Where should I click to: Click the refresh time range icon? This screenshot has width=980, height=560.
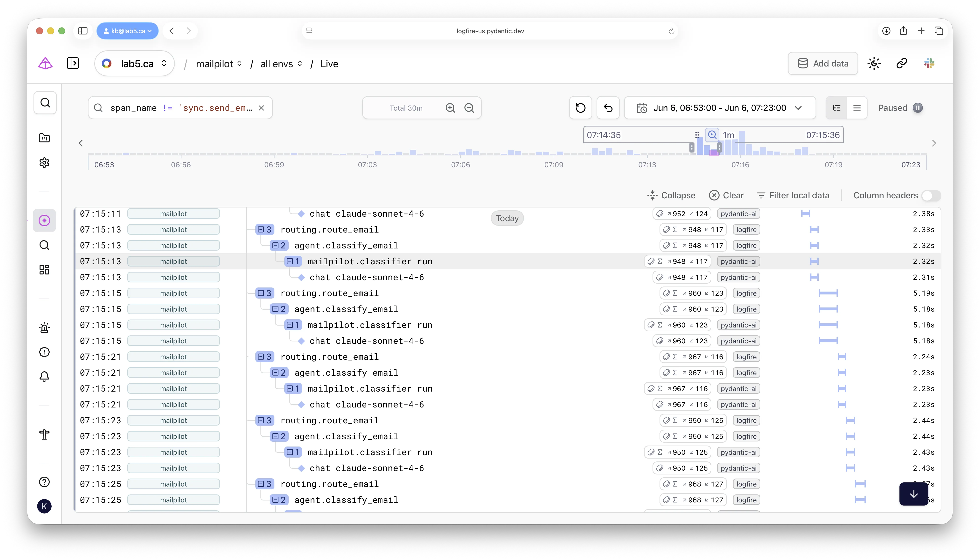(580, 108)
